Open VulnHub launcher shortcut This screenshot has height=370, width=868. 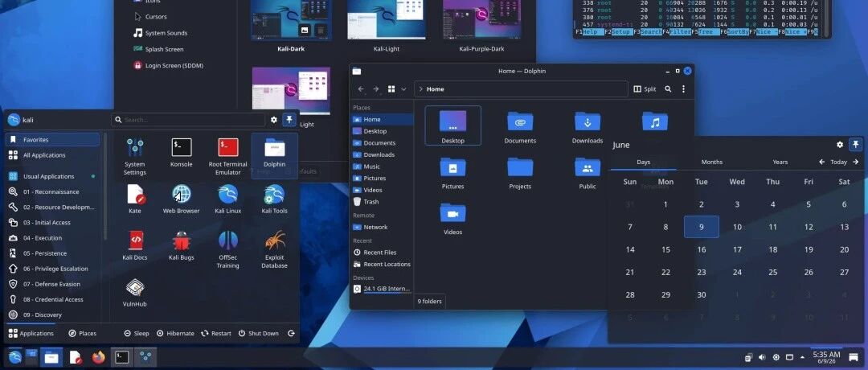tap(134, 292)
